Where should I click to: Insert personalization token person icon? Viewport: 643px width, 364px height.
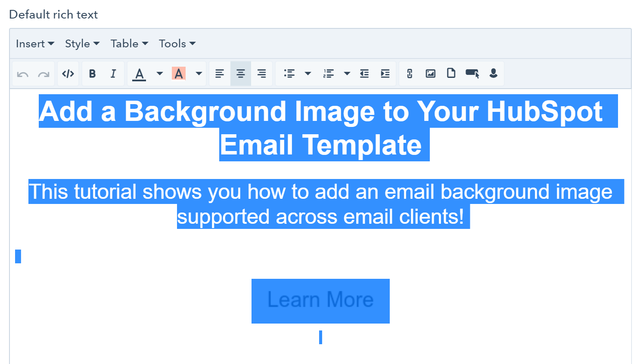494,73
